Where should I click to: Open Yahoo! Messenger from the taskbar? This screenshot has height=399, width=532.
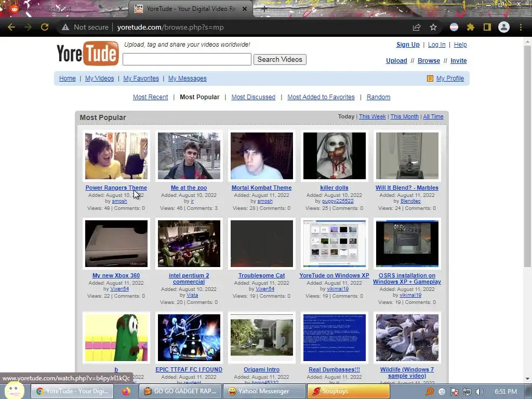264,391
